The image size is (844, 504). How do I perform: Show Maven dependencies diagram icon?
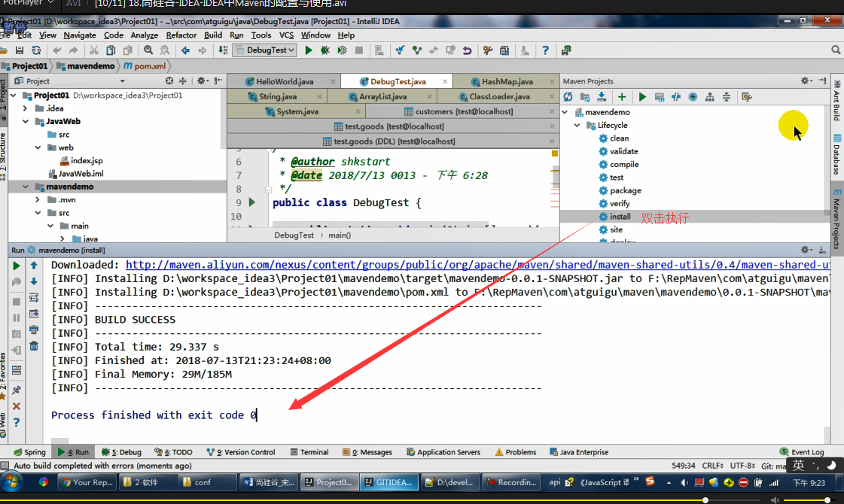(709, 97)
